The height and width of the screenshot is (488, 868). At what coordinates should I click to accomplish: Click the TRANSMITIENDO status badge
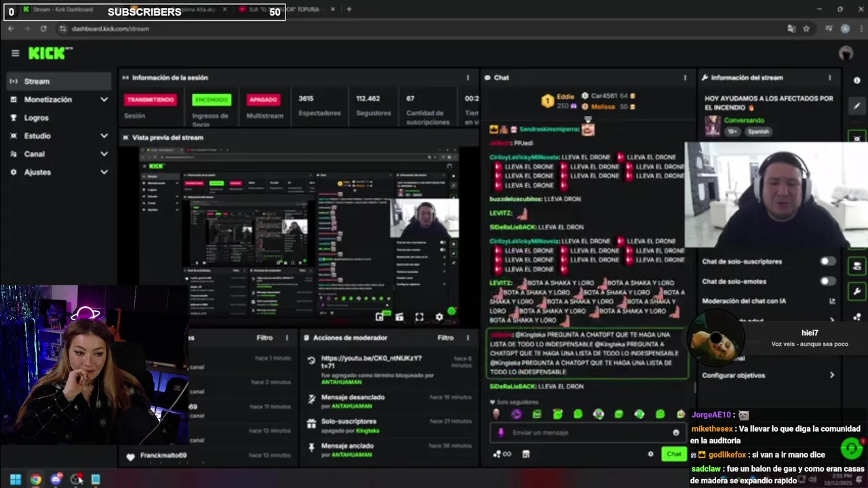click(151, 100)
